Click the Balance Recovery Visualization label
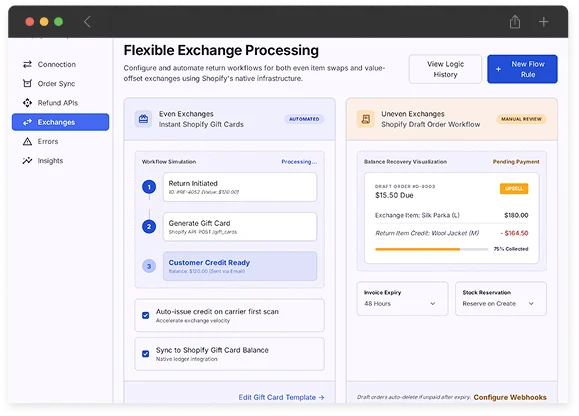The width and height of the screenshot is (579, 416). [x=405, y=162]
